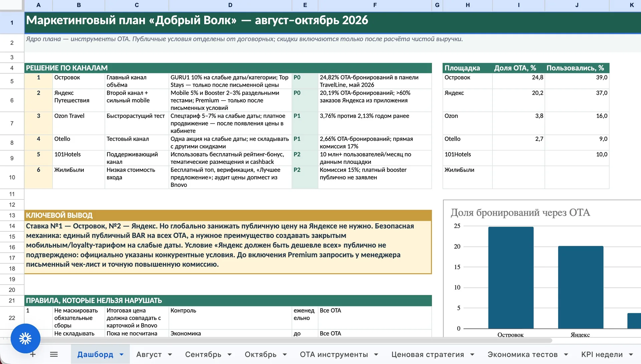Click the 'Ozon Travel' cell
641x364 pixels.
(78, 123)
